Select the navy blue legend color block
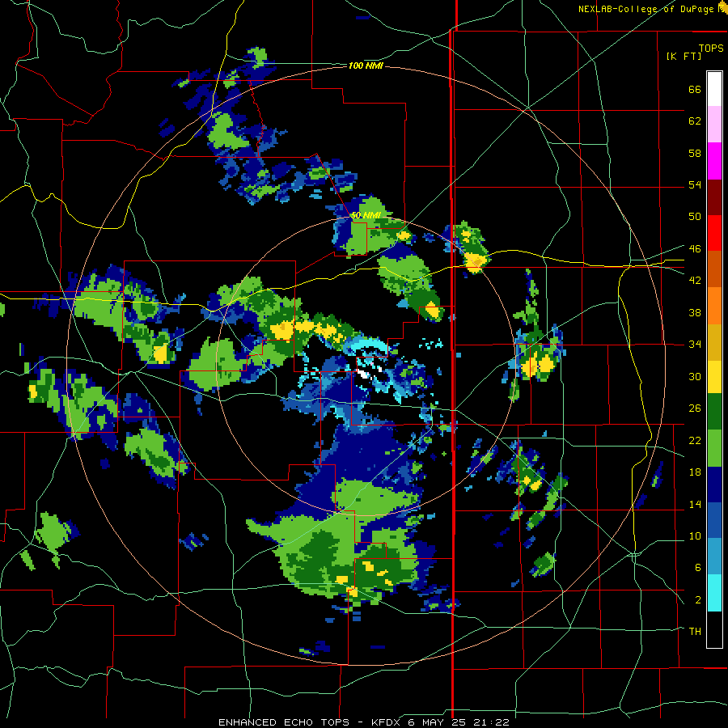728x728 pixels. pyautogui.click(x=714, y=485)
